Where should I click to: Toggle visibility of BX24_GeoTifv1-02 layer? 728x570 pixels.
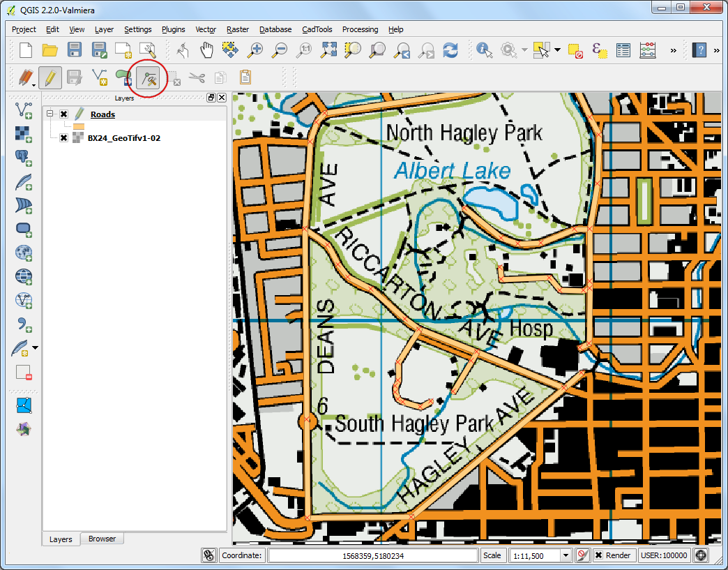(64, 138)
